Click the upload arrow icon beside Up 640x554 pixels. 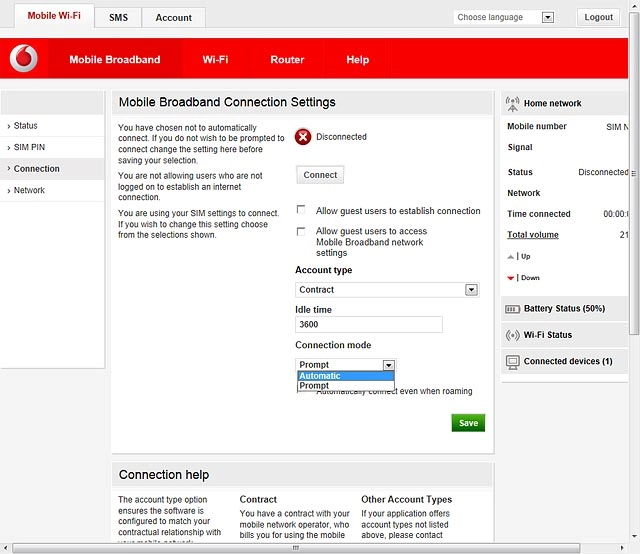pyautogui.click(x=510, y=257)
